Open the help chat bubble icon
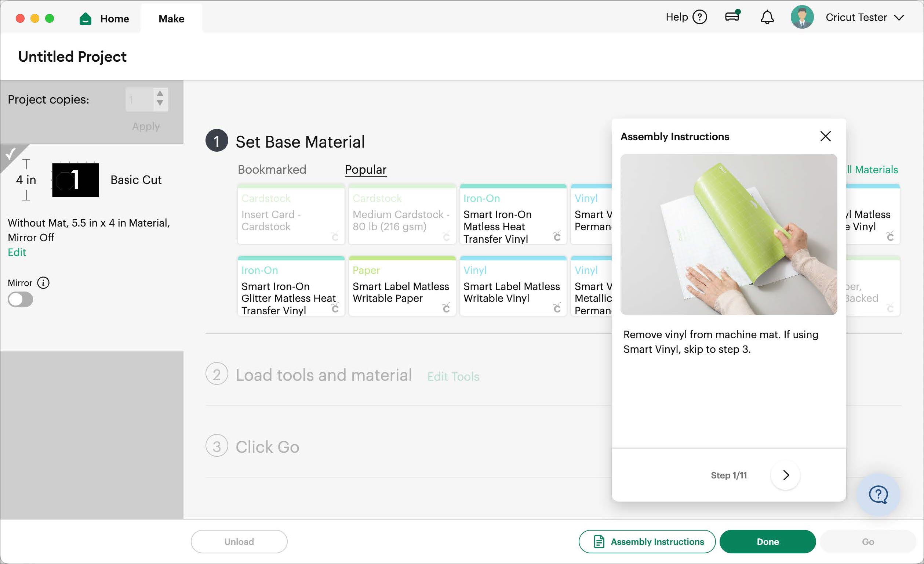This screenshot has height=564, width=924. (x=878, y=495)
